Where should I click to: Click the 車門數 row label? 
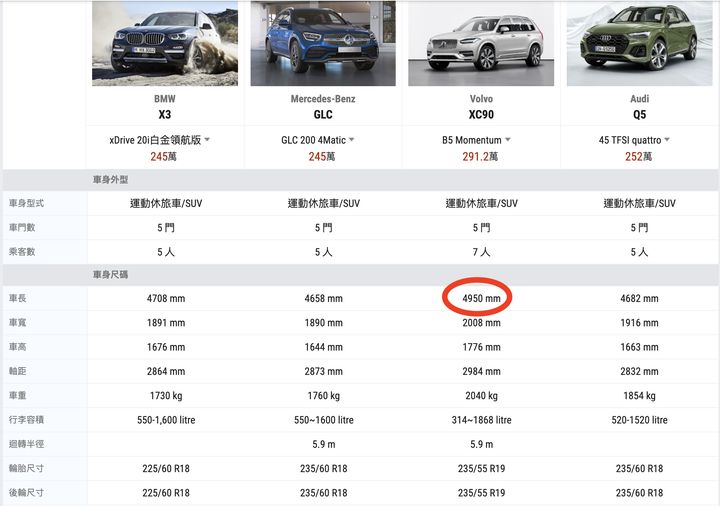[x=22, y=227]
